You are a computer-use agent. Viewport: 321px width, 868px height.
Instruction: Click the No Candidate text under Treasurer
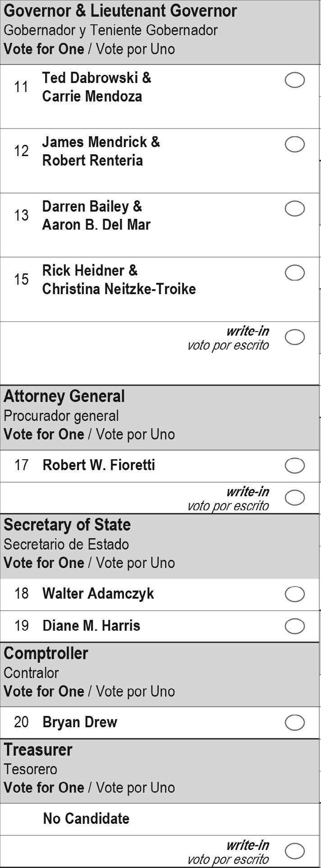(x=86, y=818)
